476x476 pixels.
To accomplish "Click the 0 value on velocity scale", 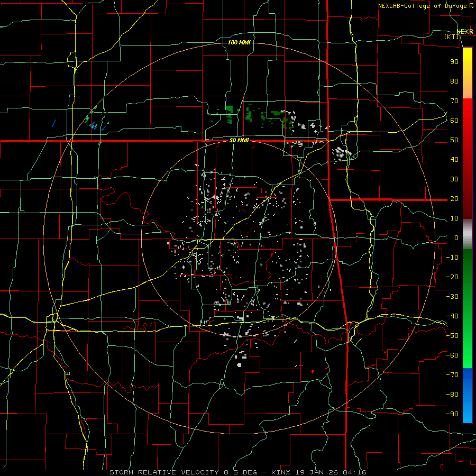I will point(456,238).
